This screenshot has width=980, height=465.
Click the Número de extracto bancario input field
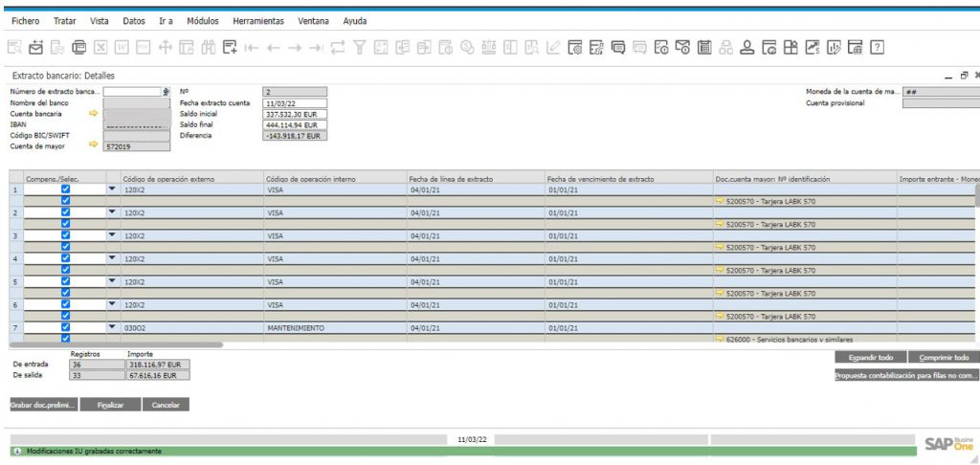tap(132, 92)
